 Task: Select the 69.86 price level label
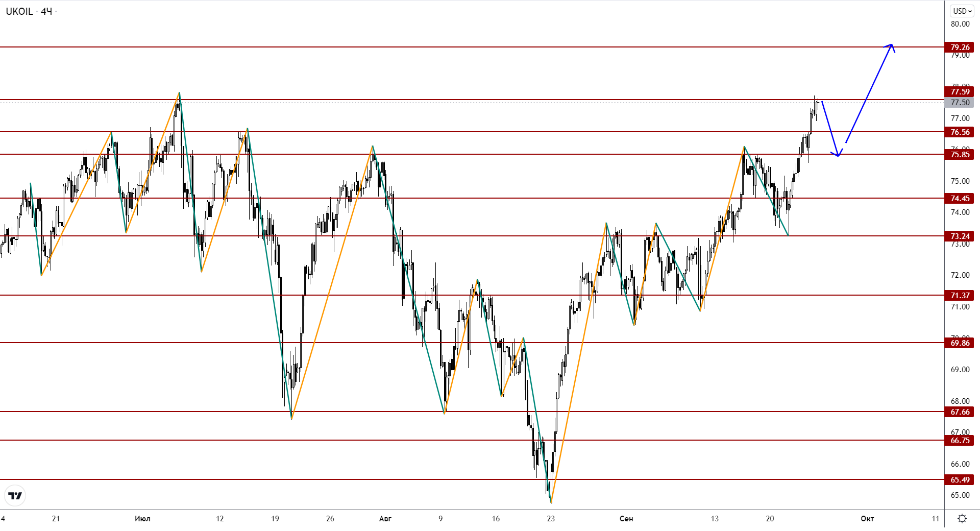tap(960, 343)
